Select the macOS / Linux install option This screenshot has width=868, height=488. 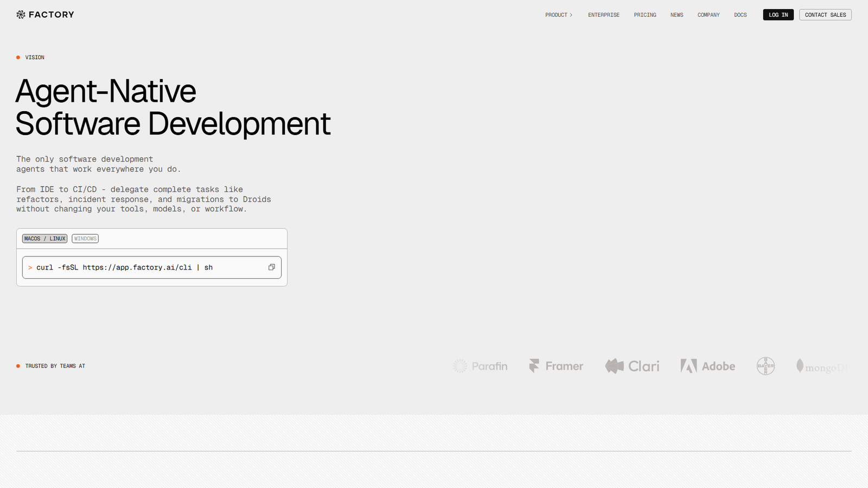44,239
